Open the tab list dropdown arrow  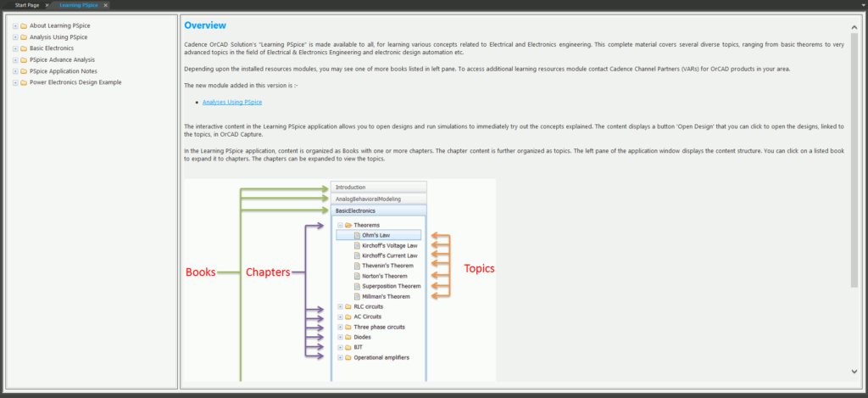(x=863, y=4)
